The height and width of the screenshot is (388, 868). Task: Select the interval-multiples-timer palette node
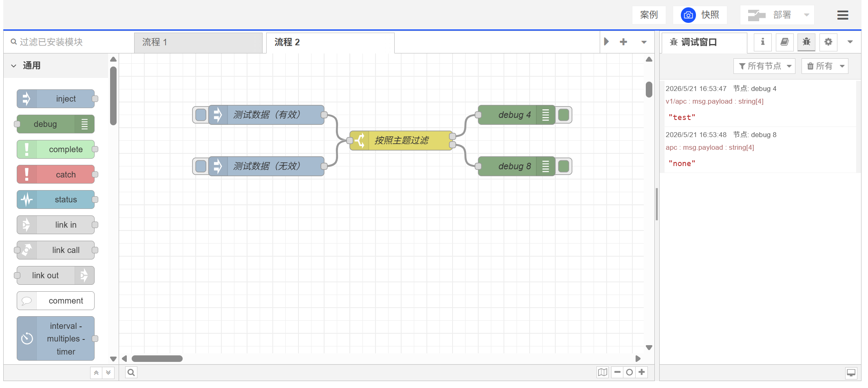(56, 339)
